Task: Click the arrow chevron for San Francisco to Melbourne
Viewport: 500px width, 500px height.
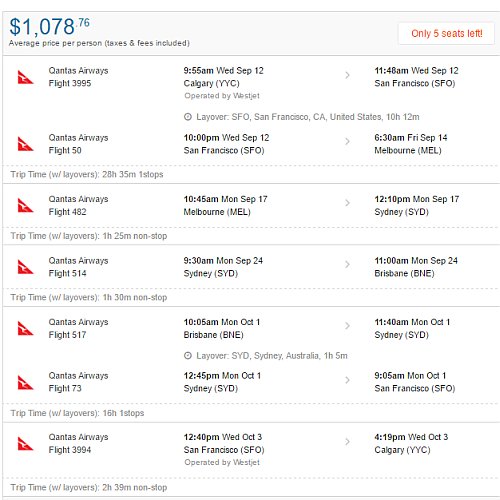Action: (347, 142)
